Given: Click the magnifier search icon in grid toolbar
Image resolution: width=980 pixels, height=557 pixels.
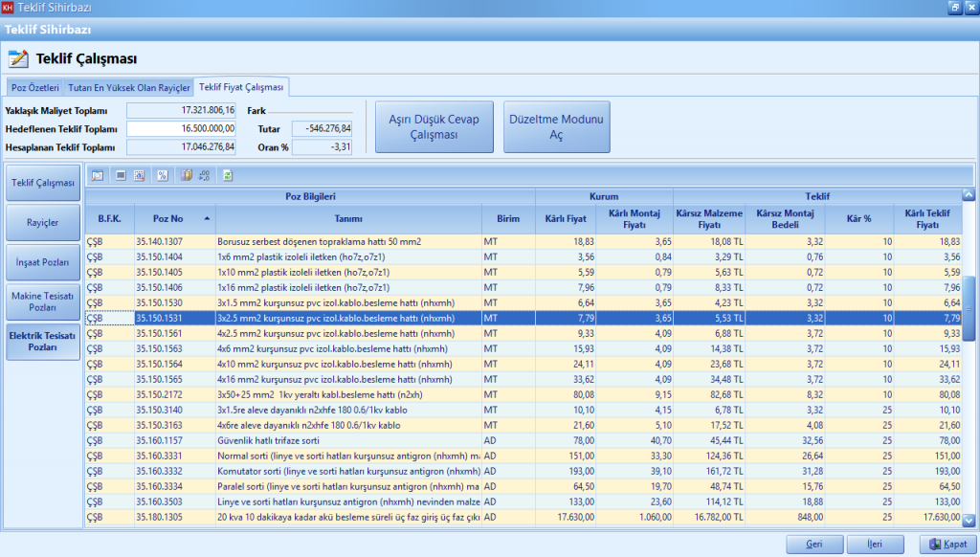Looking at the screenshot, I should click(x=97, y=175).
